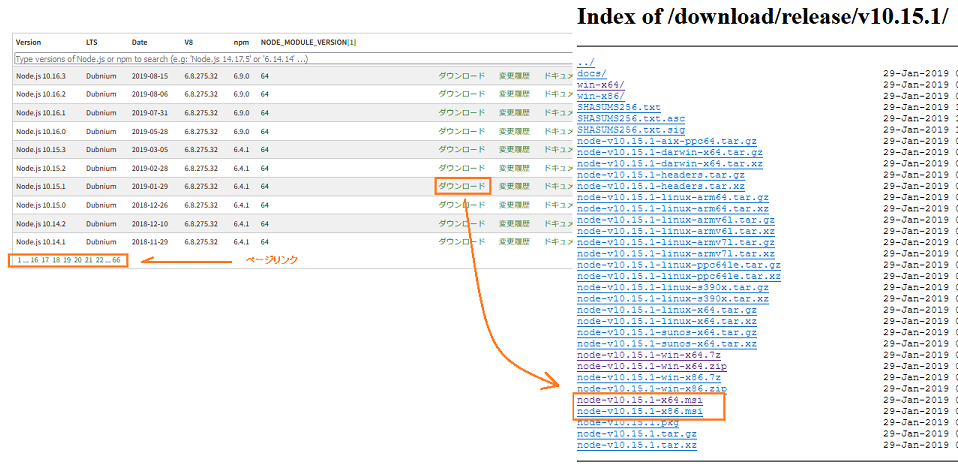This screenshot has height=471, width=958.
Task: Open the ドキュメント link for Node.js 10.15.0
Action: tap(558, 205)
